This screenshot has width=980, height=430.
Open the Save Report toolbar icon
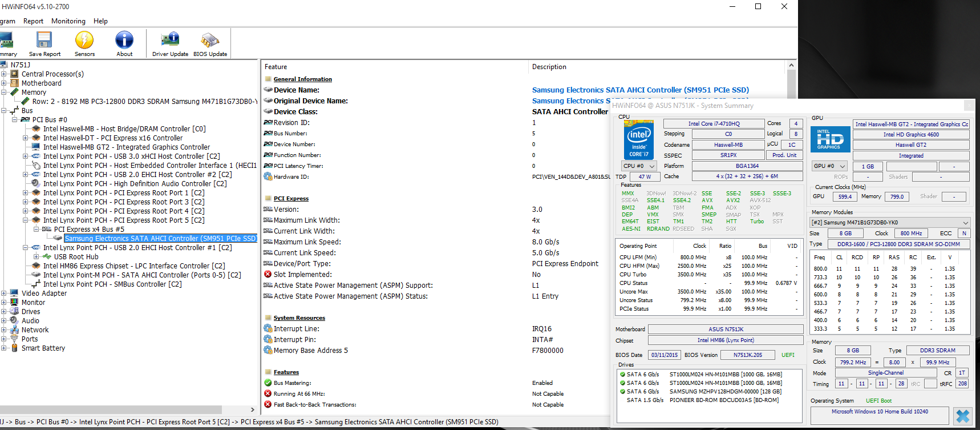click(44, 44)
